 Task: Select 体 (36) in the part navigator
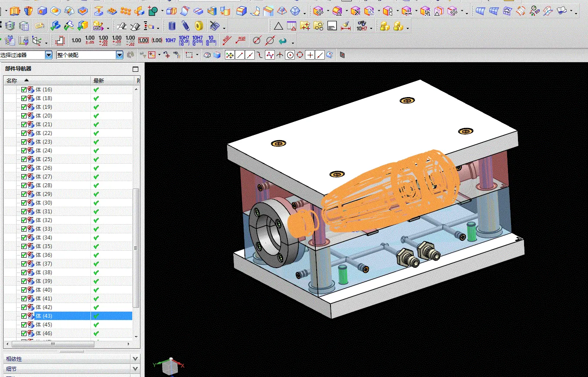[x=44, y=255]
